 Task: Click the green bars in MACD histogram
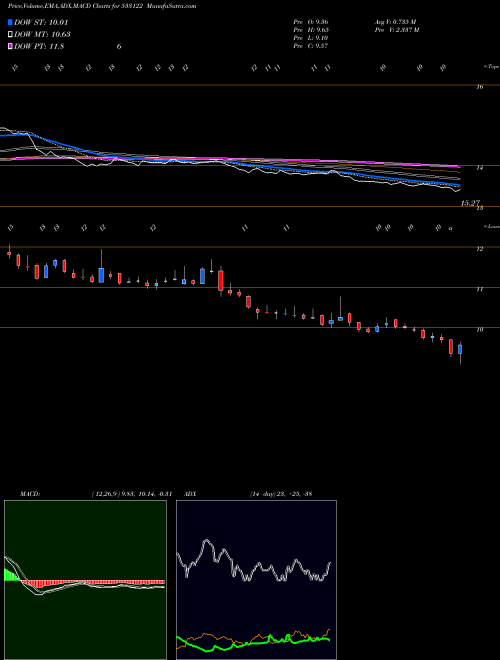click(x=12, y=575)
